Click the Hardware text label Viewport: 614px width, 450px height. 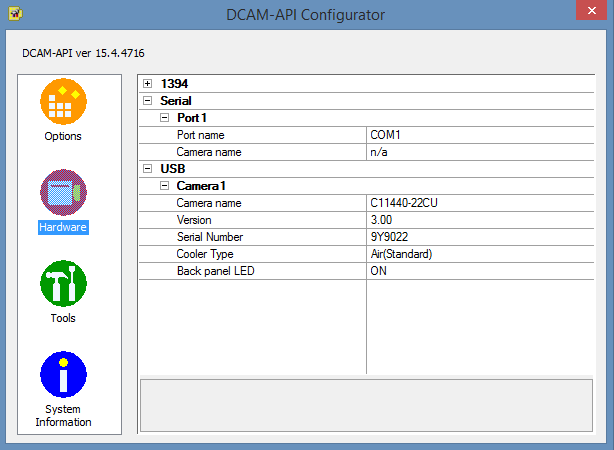(x=63, y=227)
